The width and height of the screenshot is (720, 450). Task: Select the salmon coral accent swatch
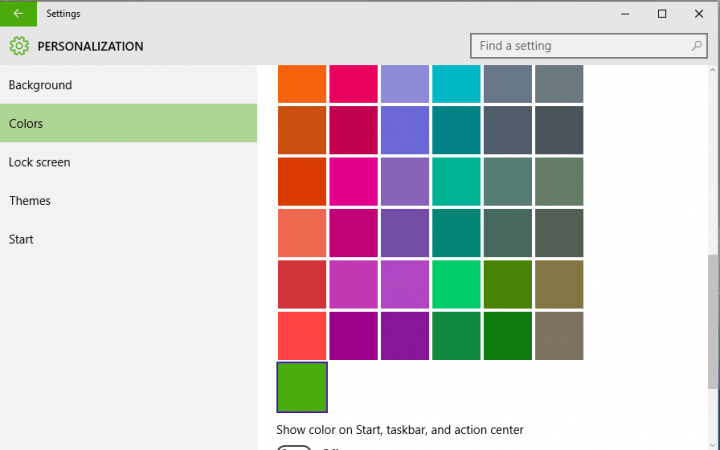[302, 234]
